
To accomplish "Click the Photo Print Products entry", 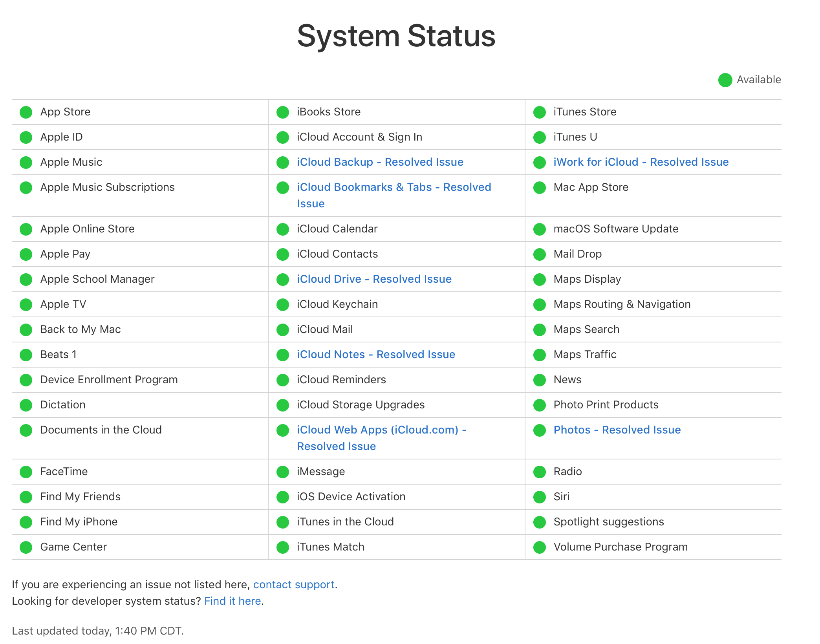I will (606, 405).
